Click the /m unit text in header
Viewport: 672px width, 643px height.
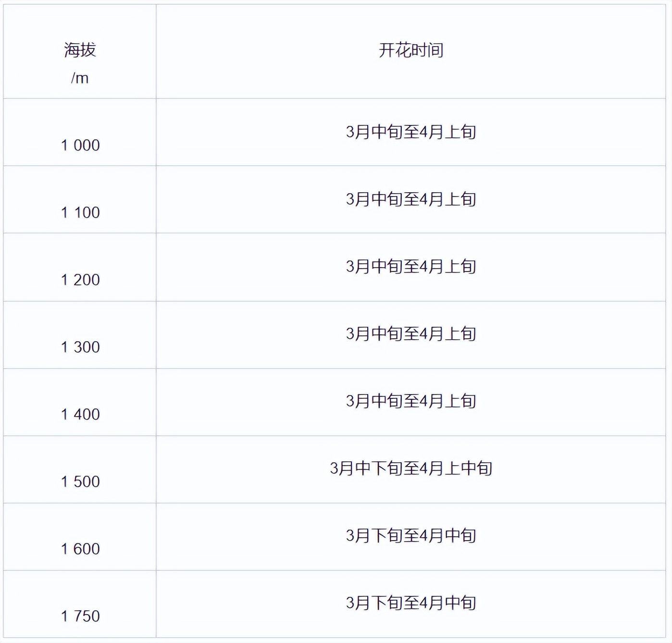pos(80,78)
